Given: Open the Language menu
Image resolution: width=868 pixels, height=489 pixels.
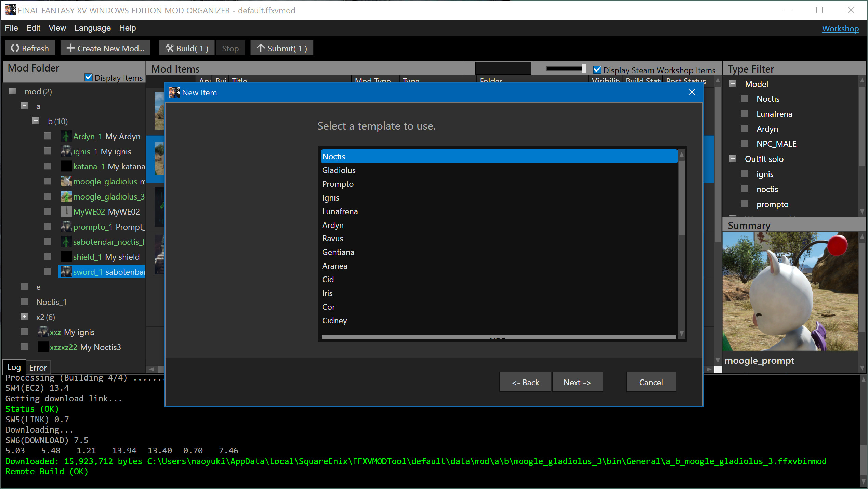Looking at the screenshot, I should point(92,28).
